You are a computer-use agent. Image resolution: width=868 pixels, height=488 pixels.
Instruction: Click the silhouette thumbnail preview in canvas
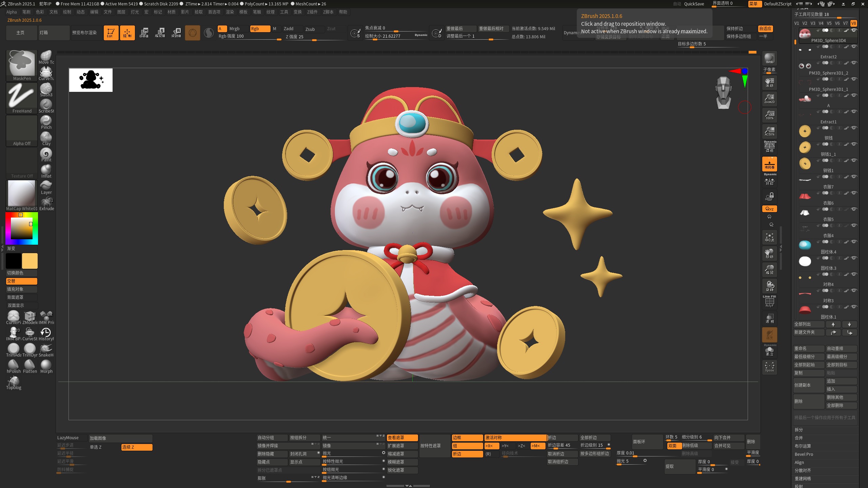[x=91, y=80]
